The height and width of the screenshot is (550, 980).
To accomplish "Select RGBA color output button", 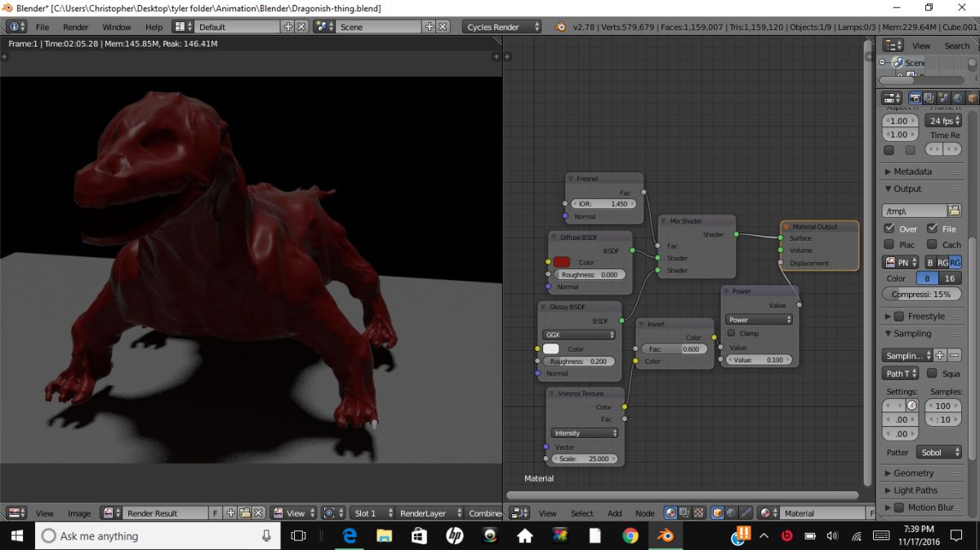I will (x=955, y=262).
